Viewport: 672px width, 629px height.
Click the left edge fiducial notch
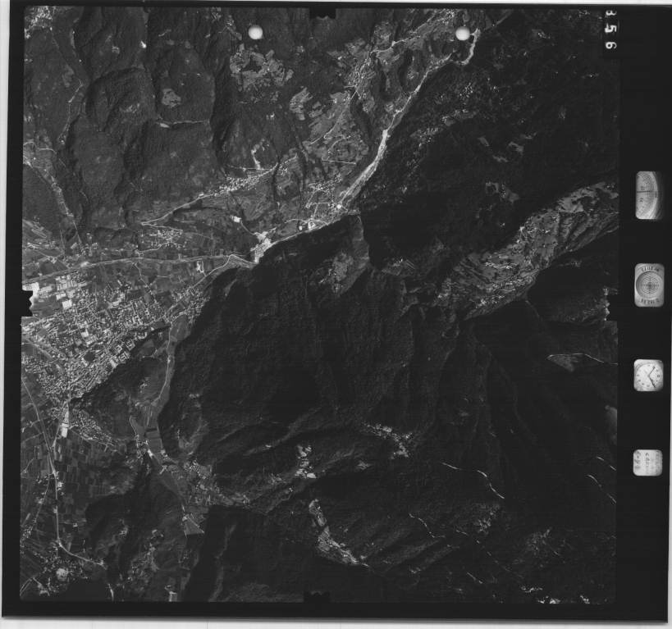coord(28,301)
